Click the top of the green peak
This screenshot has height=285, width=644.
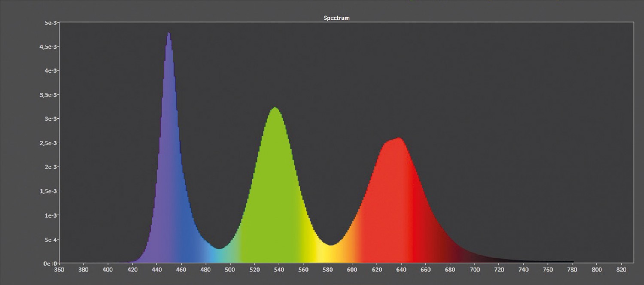coord(274,108)
